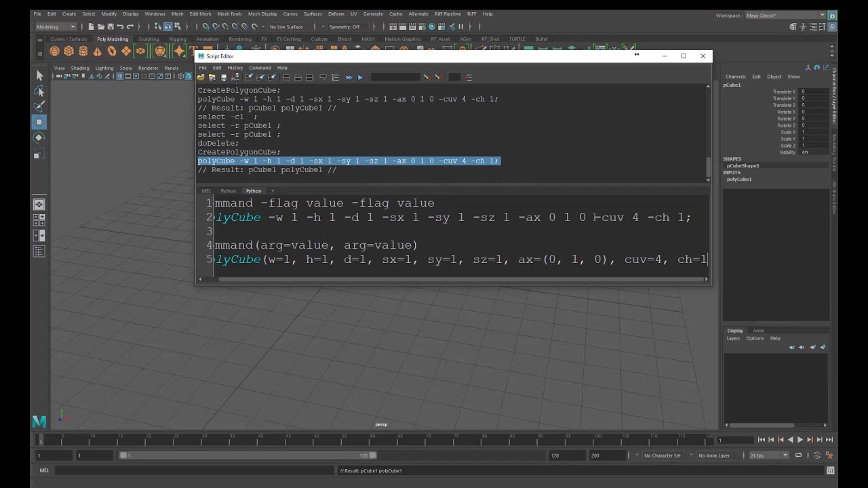Save script disk icon in Script Editor

click(224, 77)
